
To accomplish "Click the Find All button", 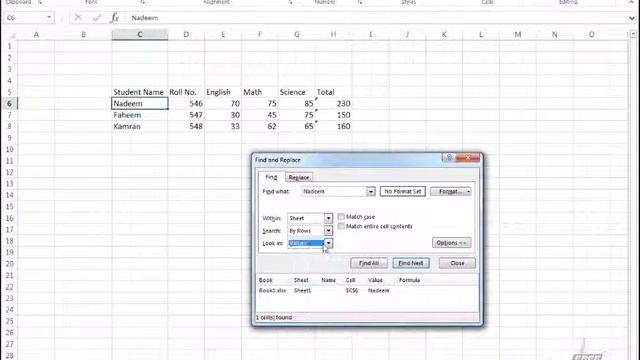I will pyautogui.click(x=369, y=263).
